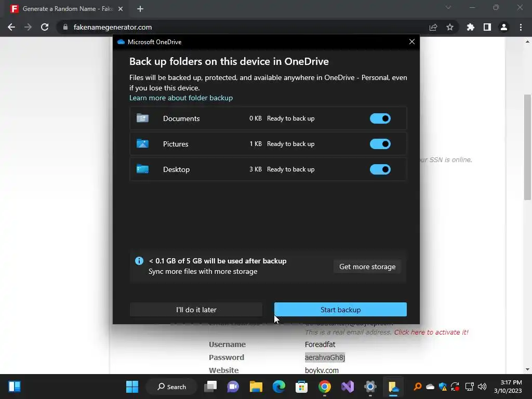This screenshot has width=532, height=399.
Task: Click the page vertical scrollbar thumb
Action: 528,147
